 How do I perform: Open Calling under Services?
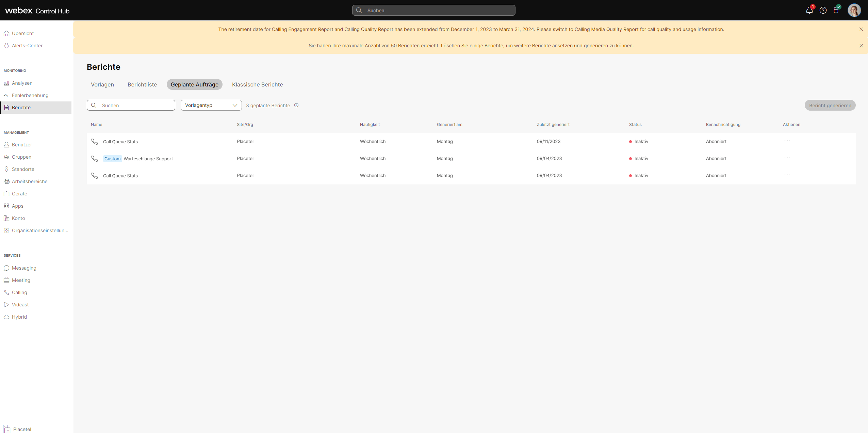(19, 292)
